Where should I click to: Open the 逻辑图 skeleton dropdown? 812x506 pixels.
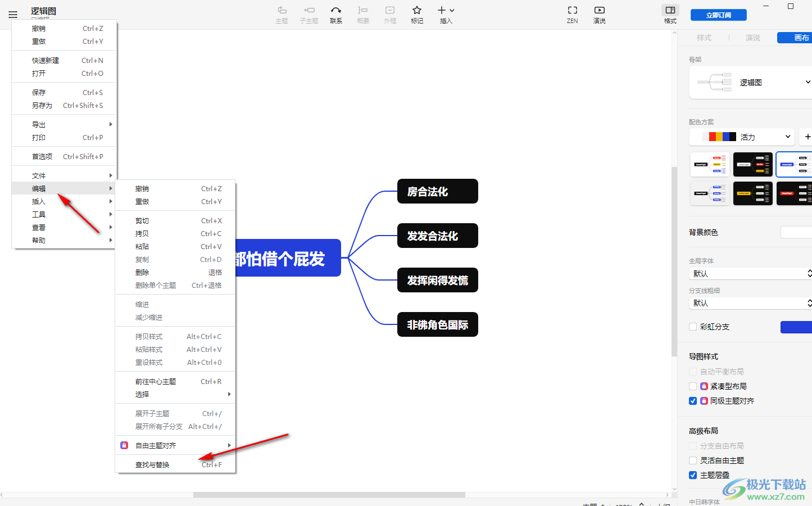(x=751, y=82)
